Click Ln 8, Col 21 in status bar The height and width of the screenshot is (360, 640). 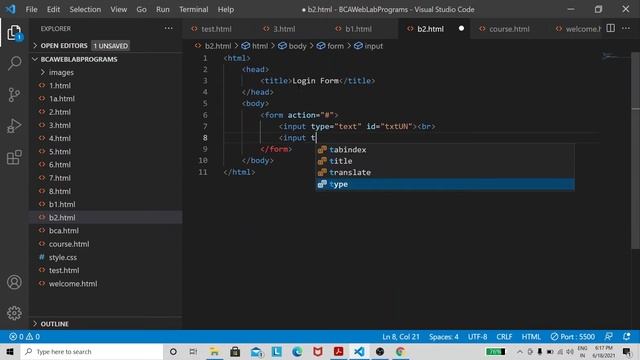(x=401, y=337)
